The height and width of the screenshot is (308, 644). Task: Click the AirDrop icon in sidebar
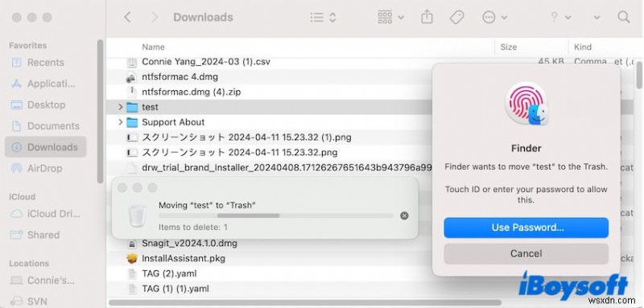coord(16,168)
